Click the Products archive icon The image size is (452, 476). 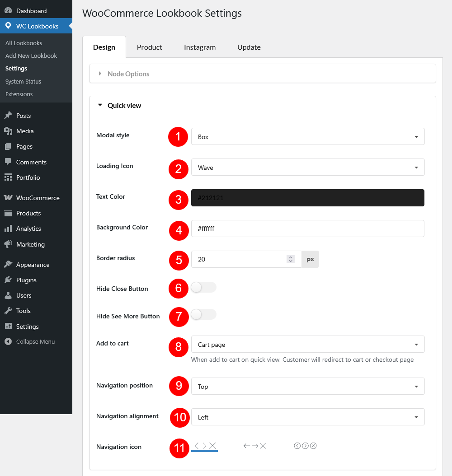point(8,213)
